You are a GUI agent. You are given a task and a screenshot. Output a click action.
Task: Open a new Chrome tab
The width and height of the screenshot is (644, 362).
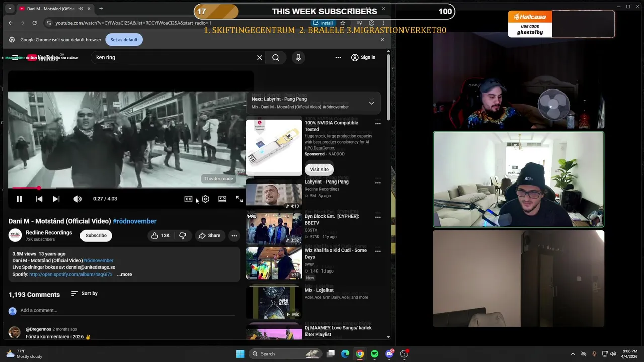click(x=101, y=9)
